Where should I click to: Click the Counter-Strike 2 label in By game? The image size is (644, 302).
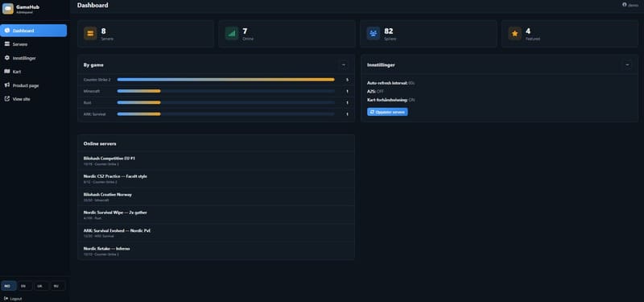coord(97,80)
